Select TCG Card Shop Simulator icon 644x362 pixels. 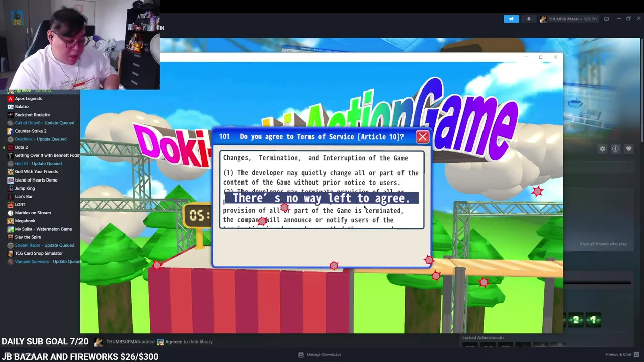(x=10, y=253)
